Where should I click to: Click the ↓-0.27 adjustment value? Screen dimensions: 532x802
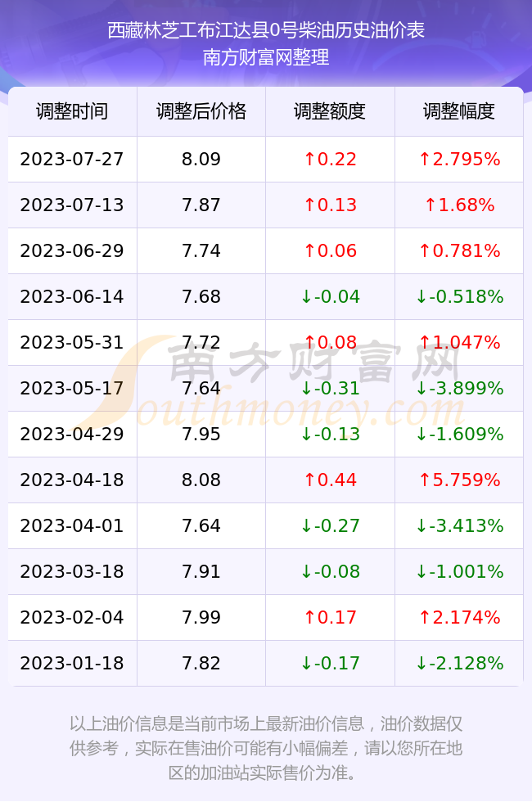point(330,525)
